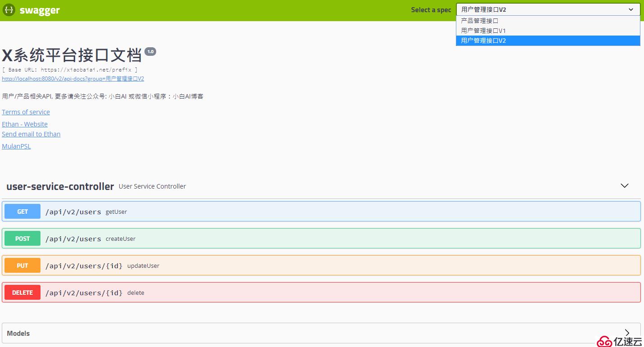644x347 pixels.
Task: Choose 产品管理接口 from spec list
Action: (548, 21)
